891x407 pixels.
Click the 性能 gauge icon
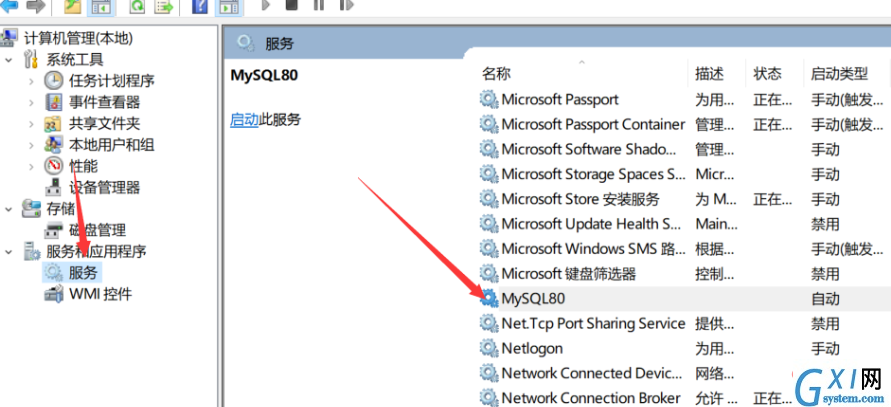[53, 166]
